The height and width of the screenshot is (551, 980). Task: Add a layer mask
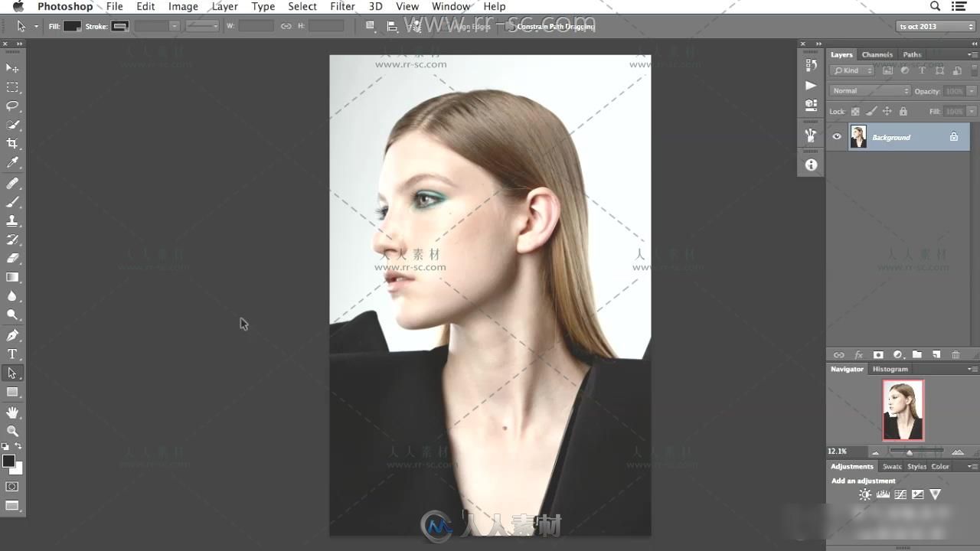click(878, 355)
